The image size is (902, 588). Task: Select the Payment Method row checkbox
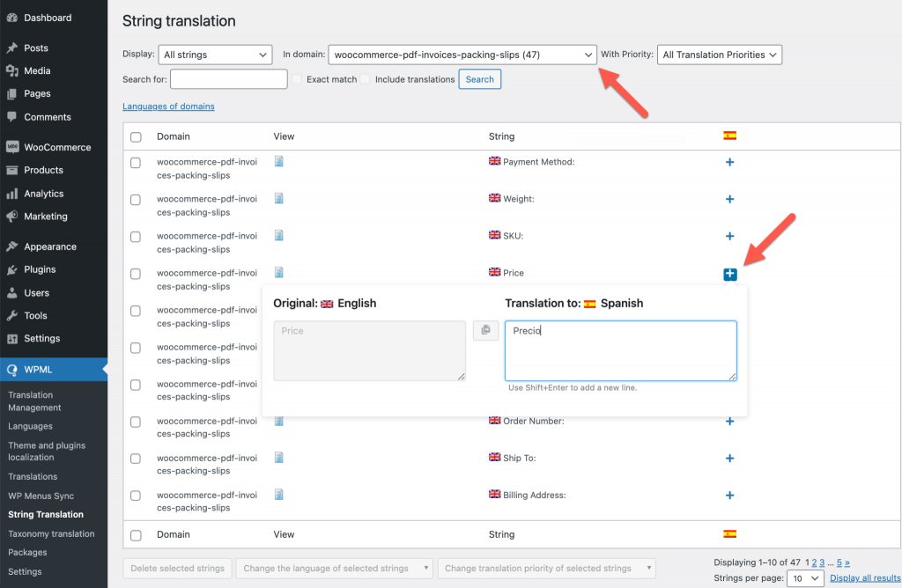136,163
